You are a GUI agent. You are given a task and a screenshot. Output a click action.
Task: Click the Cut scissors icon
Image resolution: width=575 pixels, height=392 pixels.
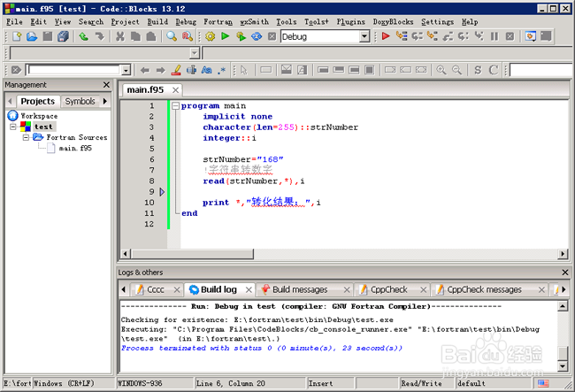pyautogui.click(x=122, y=36)
